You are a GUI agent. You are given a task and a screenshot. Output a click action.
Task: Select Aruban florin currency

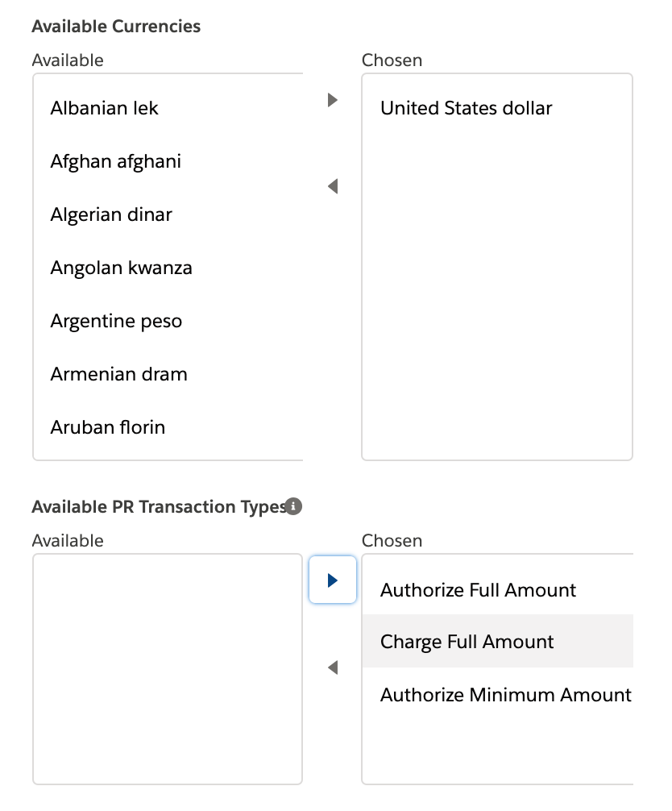point(108,427)
